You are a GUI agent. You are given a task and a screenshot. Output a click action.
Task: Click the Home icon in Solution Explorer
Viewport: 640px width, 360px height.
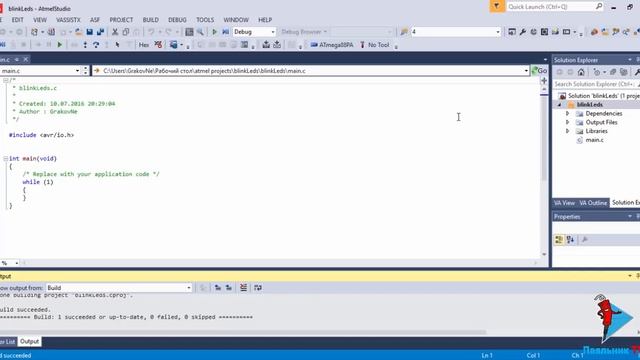click(x=581, y=72)
